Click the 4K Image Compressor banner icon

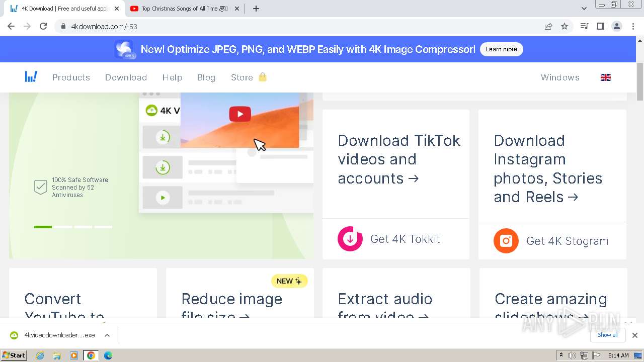point(124,49)
